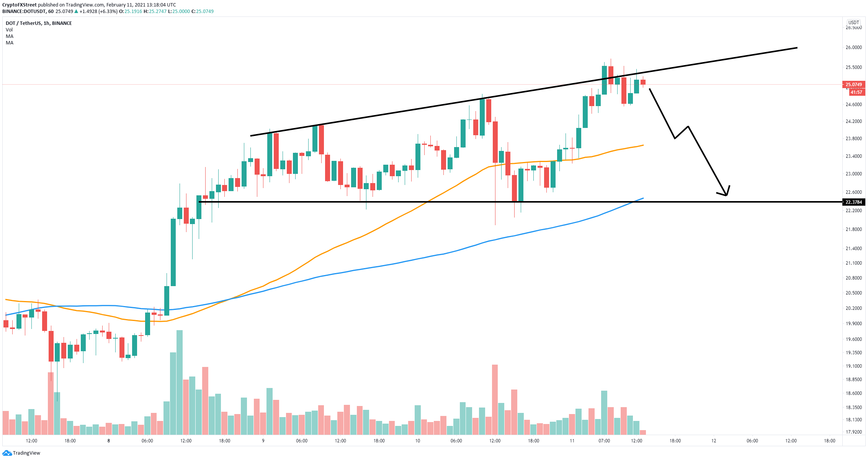Viewport: 868px width, 460px height.
Task: Click the date 11 time axis label
Action: [572, 441]
